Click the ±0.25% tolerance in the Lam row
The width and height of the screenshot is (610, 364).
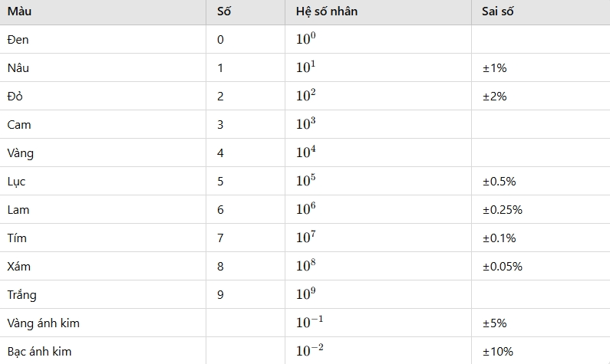point(502,210)
